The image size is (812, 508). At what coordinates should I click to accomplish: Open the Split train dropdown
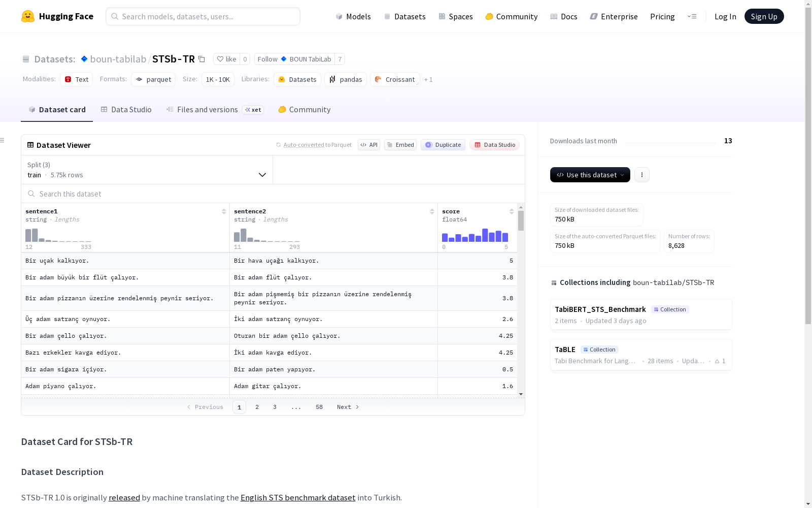147,170
